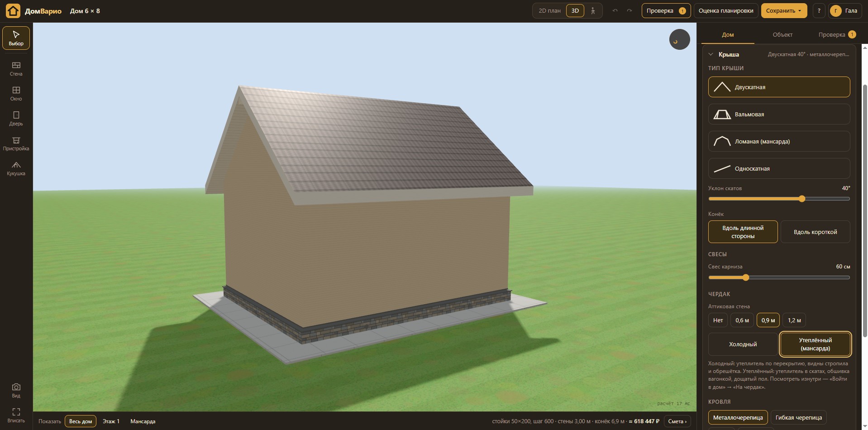The image size is (868, 430).
Task: Select the Выбор pointer tool
Action: coord(16,38)
